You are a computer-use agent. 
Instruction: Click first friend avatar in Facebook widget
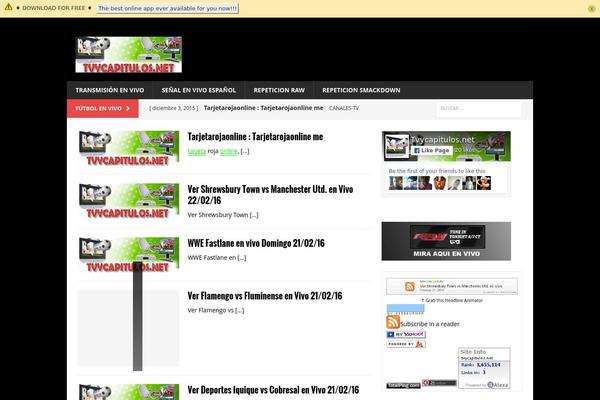396,183
